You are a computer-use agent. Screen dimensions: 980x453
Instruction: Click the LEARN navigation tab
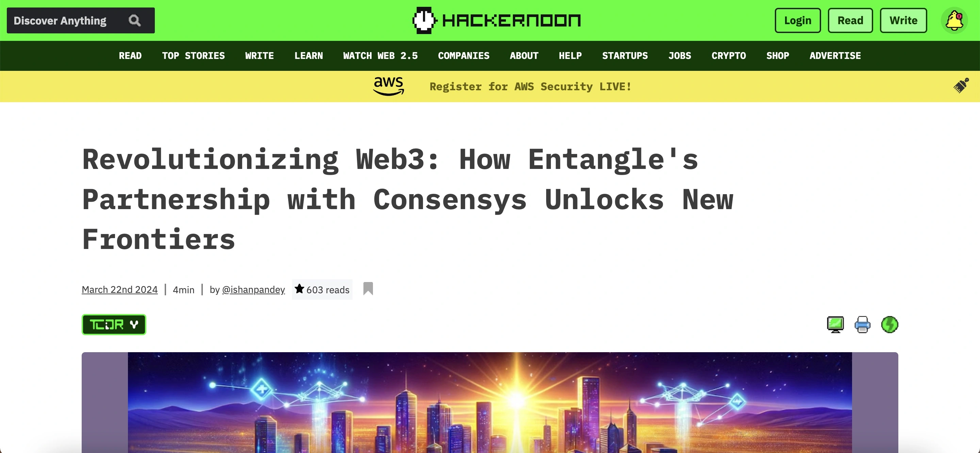tap(308, 56)
